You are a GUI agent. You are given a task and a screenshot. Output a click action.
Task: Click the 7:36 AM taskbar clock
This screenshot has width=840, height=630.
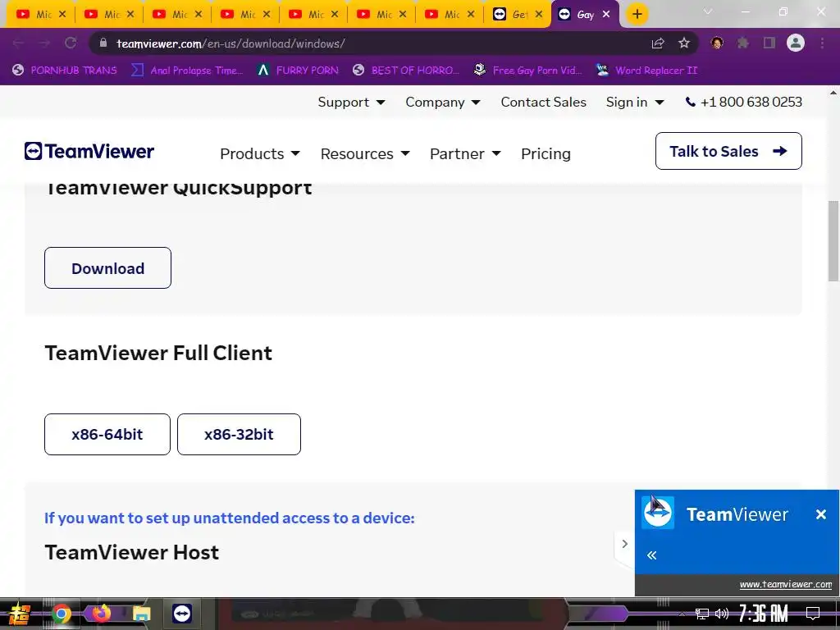[x=763, y=614]
